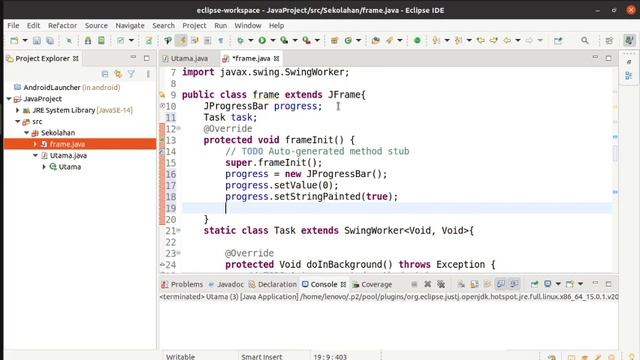Click the Previous Annotation icon

point(458,40)
